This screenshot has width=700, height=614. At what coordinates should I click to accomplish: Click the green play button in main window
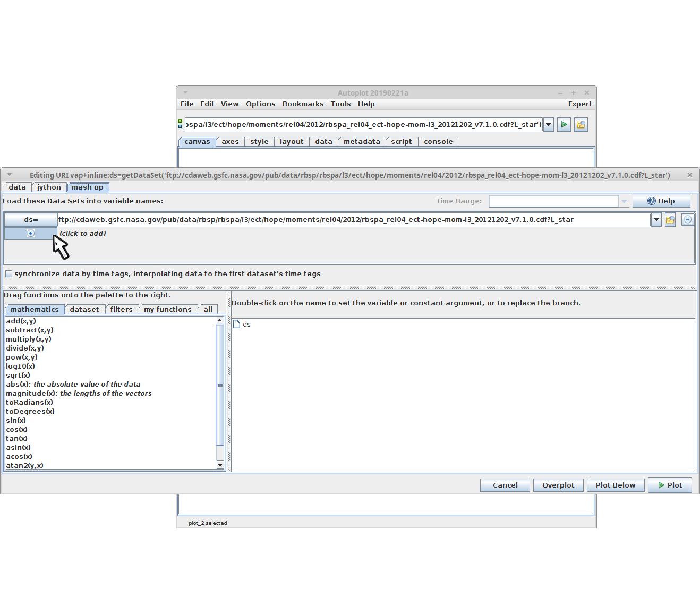point(564,125)
